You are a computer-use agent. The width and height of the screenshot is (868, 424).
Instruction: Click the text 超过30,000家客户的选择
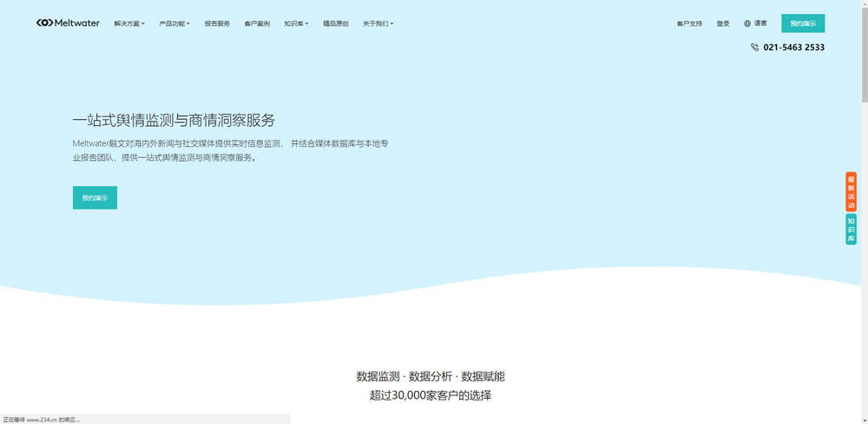coord(431,395)
